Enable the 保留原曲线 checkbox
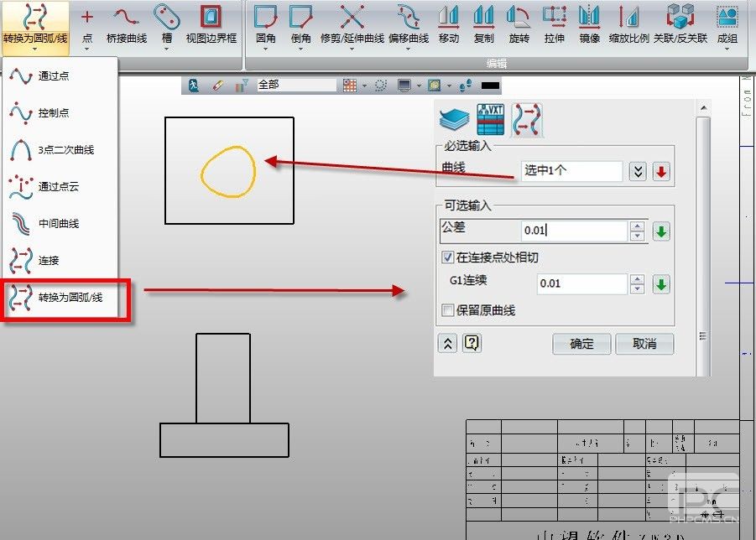Viewport: 756px width, 540px height. (x=448, y=310)
